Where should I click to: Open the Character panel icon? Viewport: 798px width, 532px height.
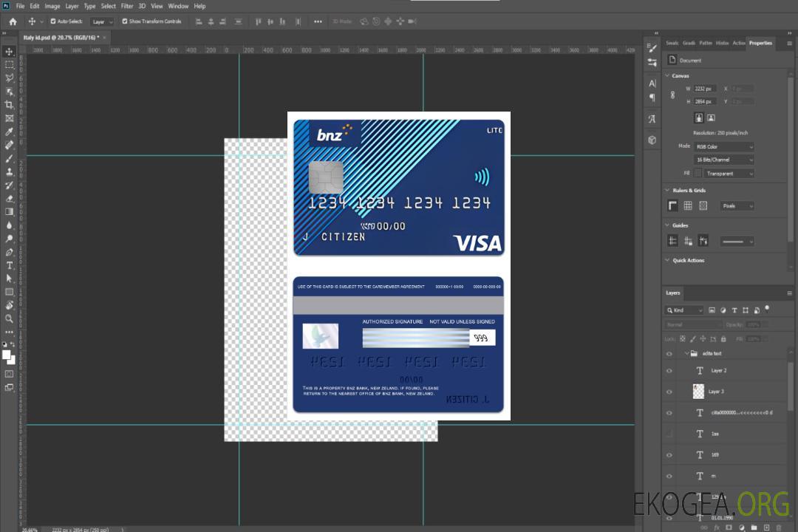pyautogui.click(x=652, y=83)
